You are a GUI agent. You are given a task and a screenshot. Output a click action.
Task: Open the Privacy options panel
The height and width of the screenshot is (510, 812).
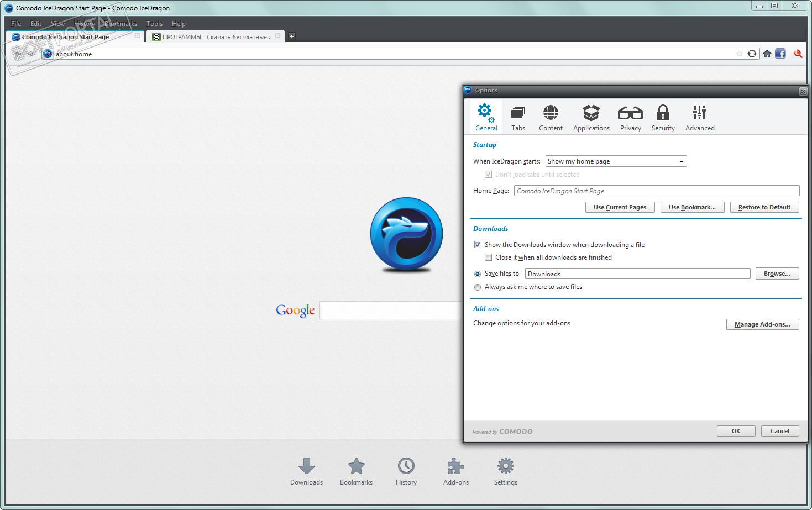[630, 118]
